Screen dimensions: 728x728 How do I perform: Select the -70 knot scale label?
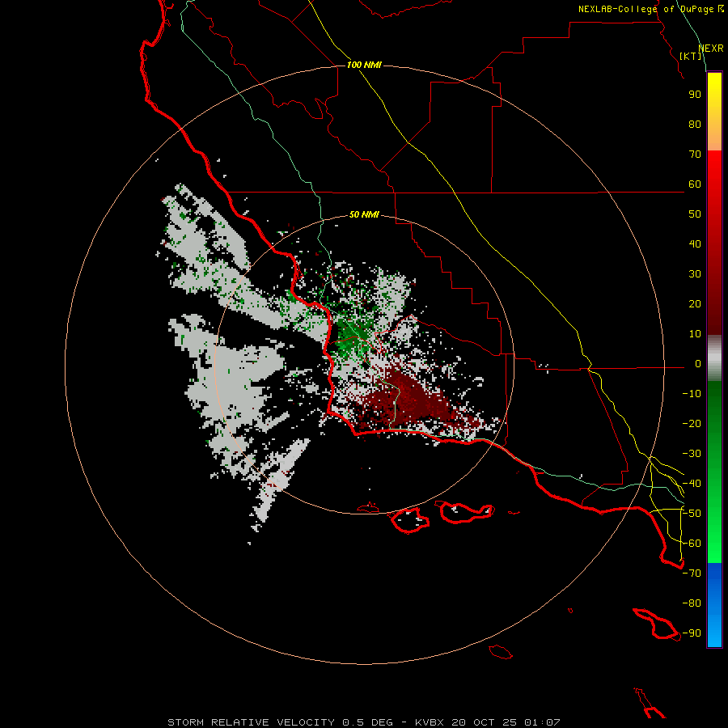[x=692, y=574]
